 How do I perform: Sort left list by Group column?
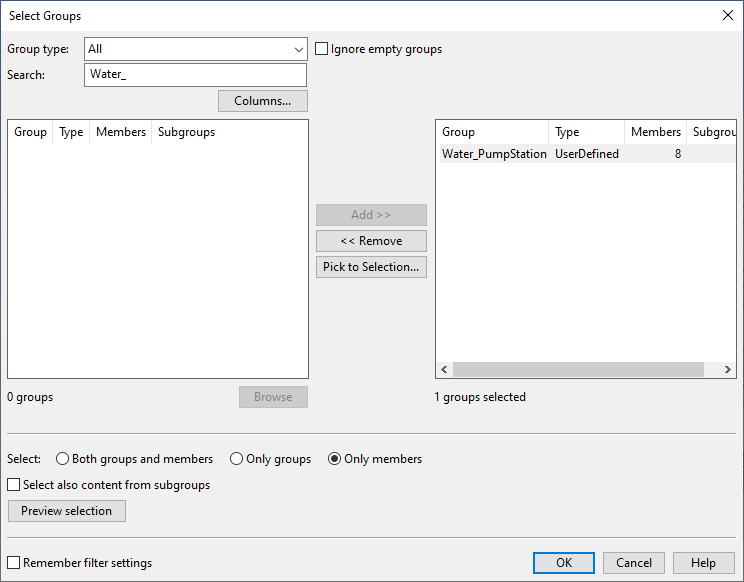pyautogui.click(x=30, y=132)
